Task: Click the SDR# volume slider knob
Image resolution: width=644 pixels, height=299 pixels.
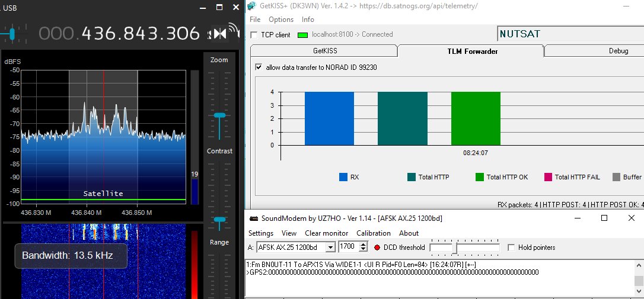Action: click(x=12, y=34)
